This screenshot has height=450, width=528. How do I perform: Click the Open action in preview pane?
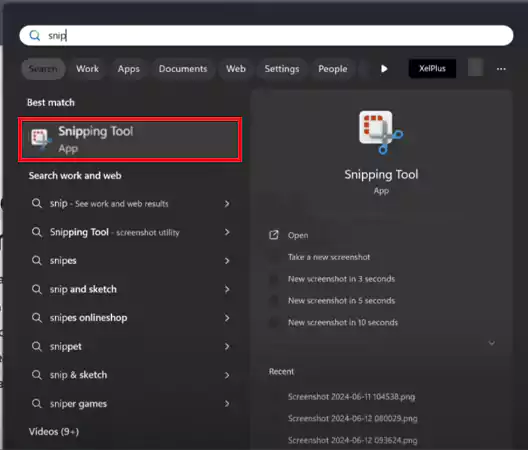tap(298, 235)
